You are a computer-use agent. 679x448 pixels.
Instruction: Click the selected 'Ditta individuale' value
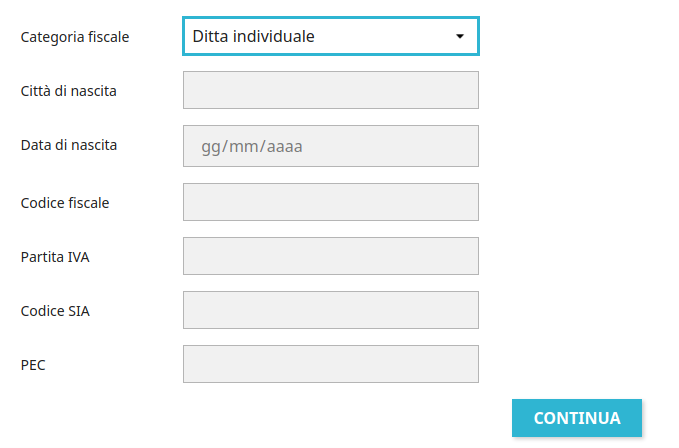tap(254, 36)
